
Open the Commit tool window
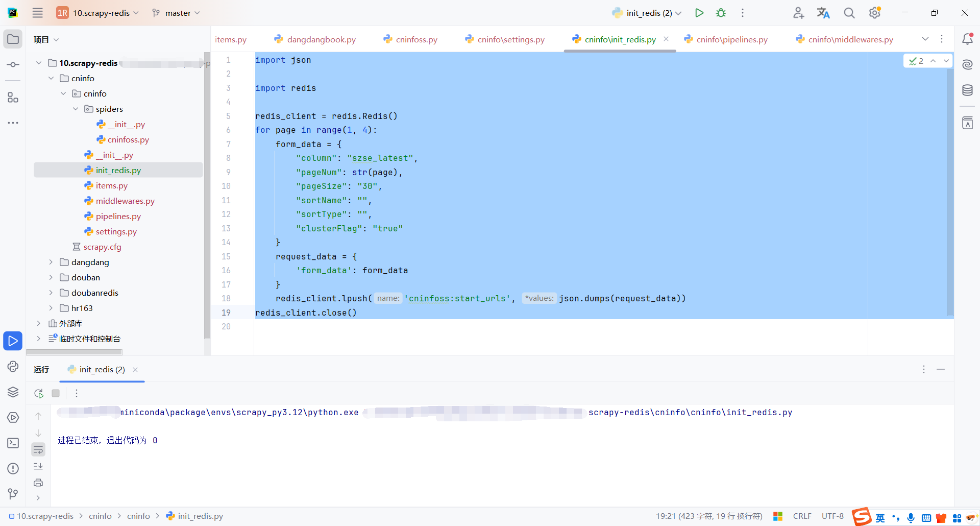point(13,65)
